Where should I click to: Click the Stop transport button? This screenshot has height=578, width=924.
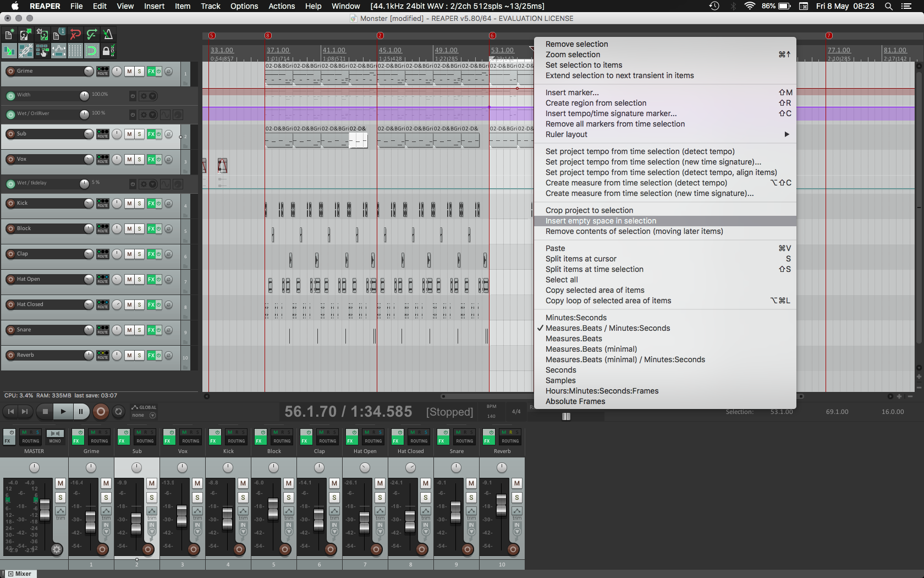[x=46, y=411]
